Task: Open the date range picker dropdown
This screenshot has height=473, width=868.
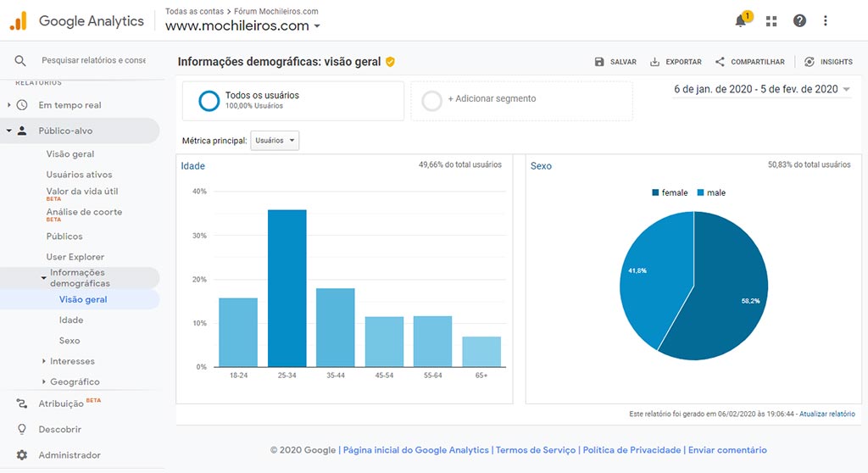Action: [762, 89]
